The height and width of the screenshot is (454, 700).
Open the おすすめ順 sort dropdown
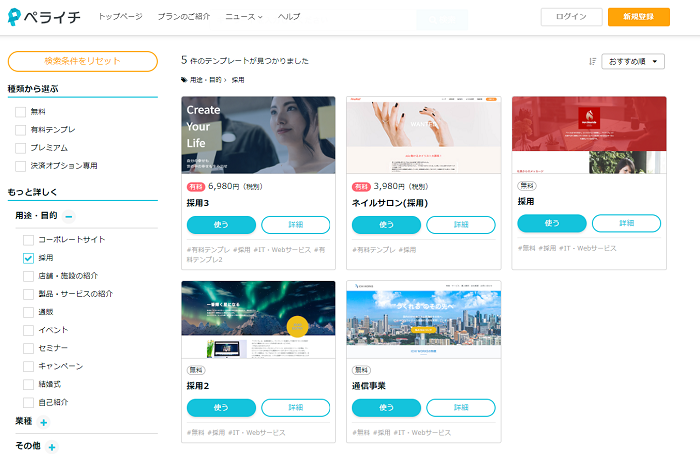pyautogui.click(x=634, y=61)
